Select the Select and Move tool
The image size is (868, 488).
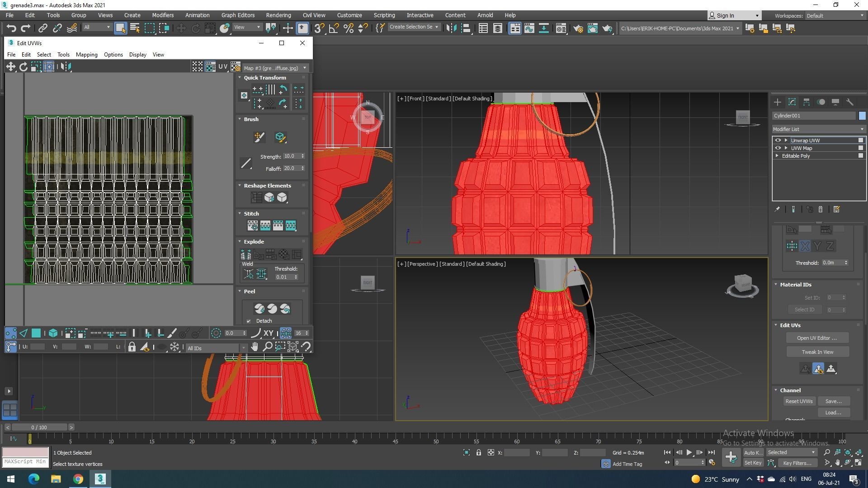(181, 28)
